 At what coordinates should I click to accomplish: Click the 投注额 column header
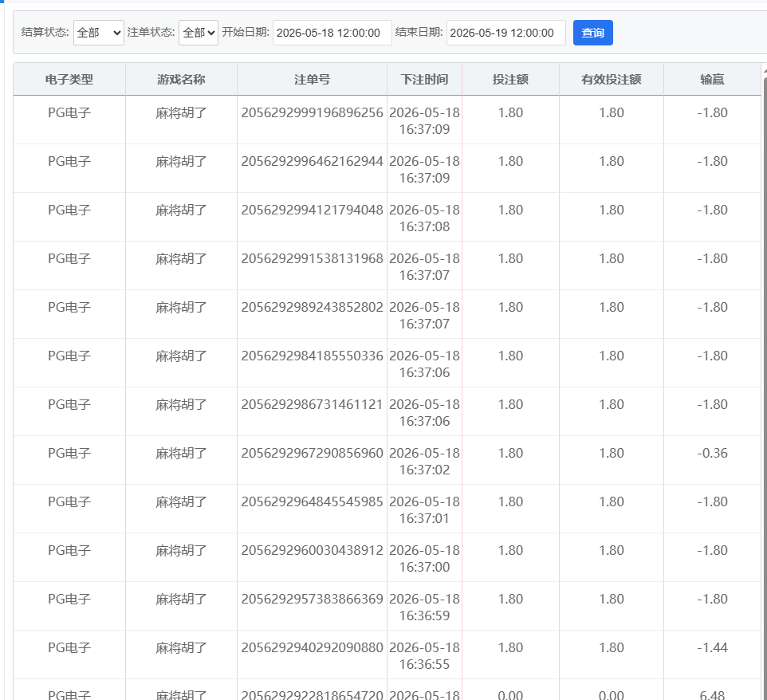click(x=510, y=79)
